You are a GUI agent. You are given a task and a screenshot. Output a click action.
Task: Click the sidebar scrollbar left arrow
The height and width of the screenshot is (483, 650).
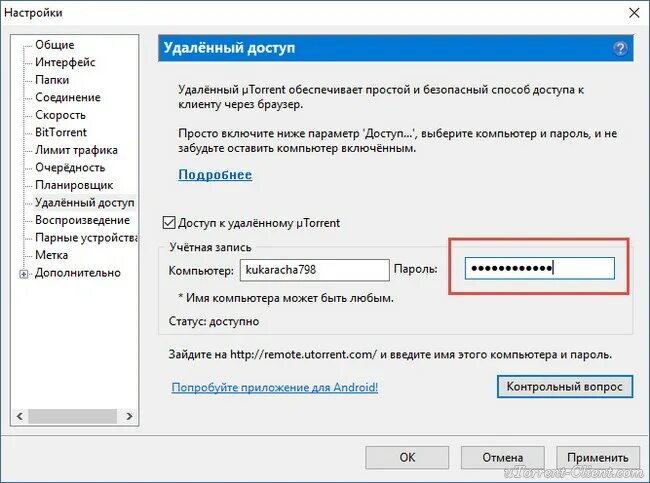19,416
